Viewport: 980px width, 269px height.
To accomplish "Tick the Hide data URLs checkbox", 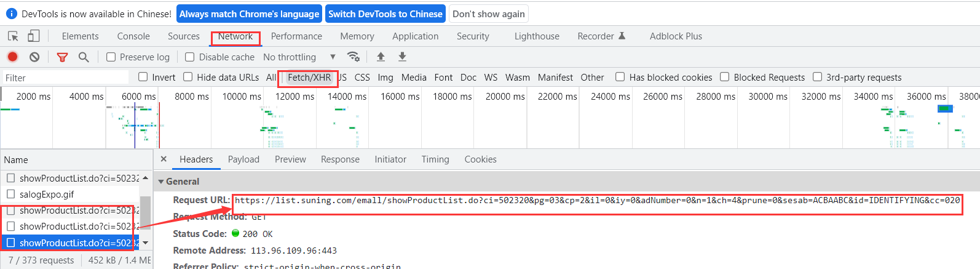I will [188, 77].
